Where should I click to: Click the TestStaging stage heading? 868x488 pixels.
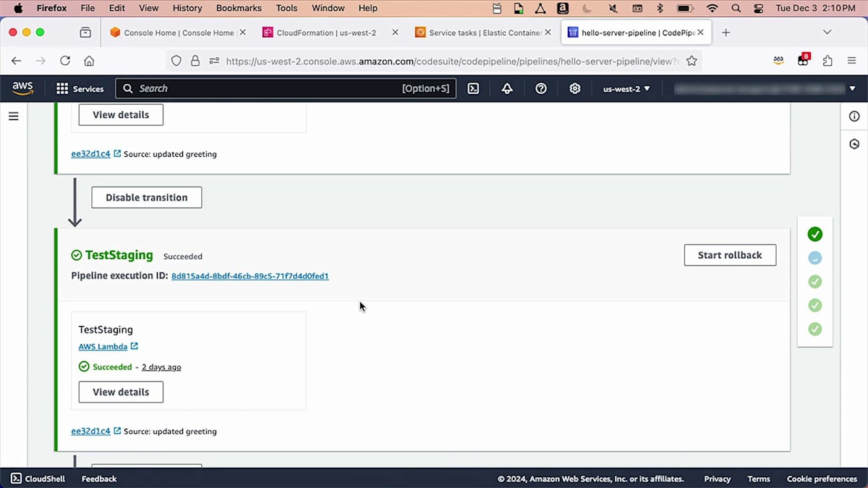click(x=119, y=255)
